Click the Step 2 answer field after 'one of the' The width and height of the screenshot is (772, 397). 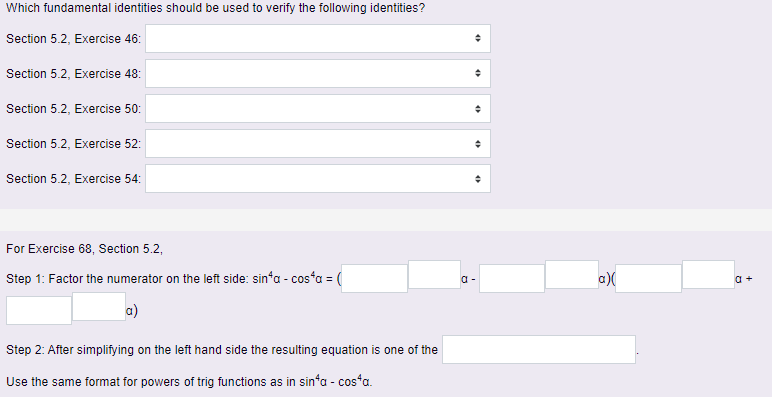pos(539,350)
